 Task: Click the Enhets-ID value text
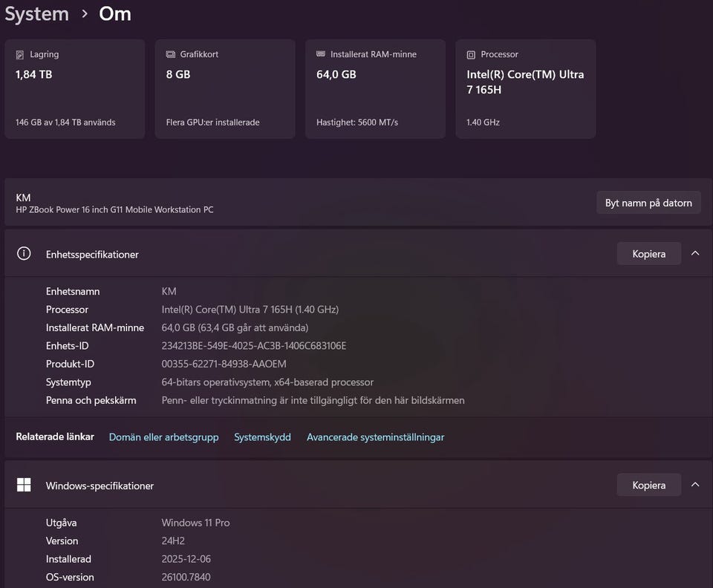tap(254, 346)
